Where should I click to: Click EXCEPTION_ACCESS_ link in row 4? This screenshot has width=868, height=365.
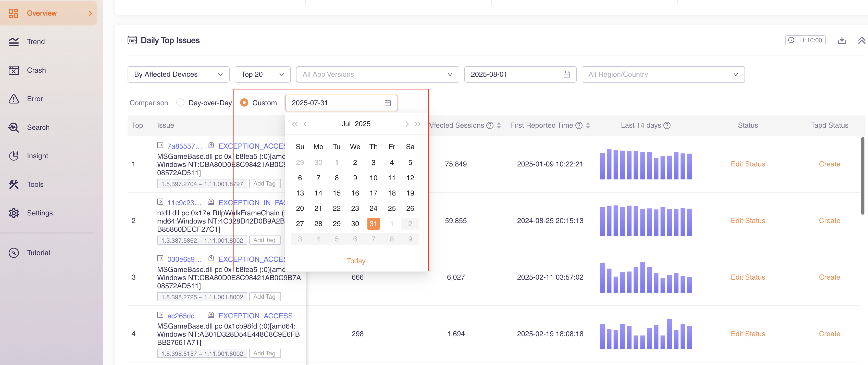pyautogui.click(x=259, y=316)
